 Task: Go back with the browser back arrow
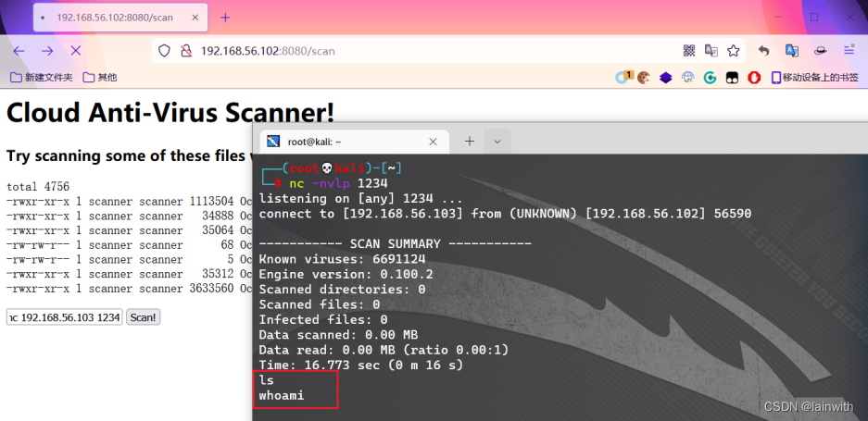[19, 51]
